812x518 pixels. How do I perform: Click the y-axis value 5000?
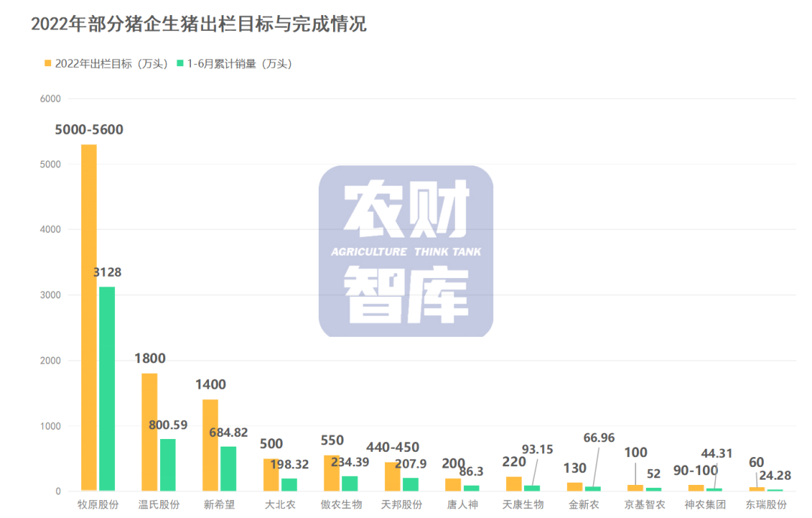point(50,164)
